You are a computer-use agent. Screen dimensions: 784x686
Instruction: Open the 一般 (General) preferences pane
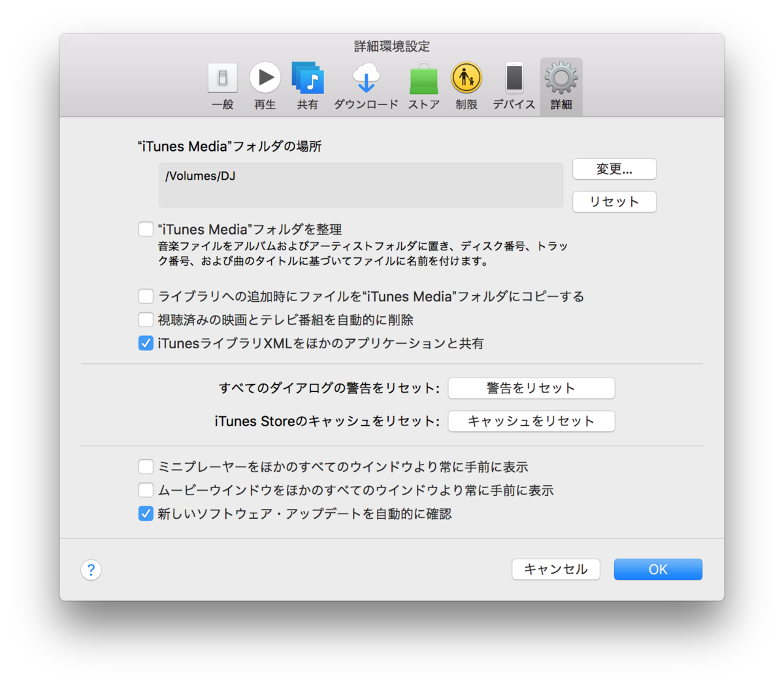(222, 87)
